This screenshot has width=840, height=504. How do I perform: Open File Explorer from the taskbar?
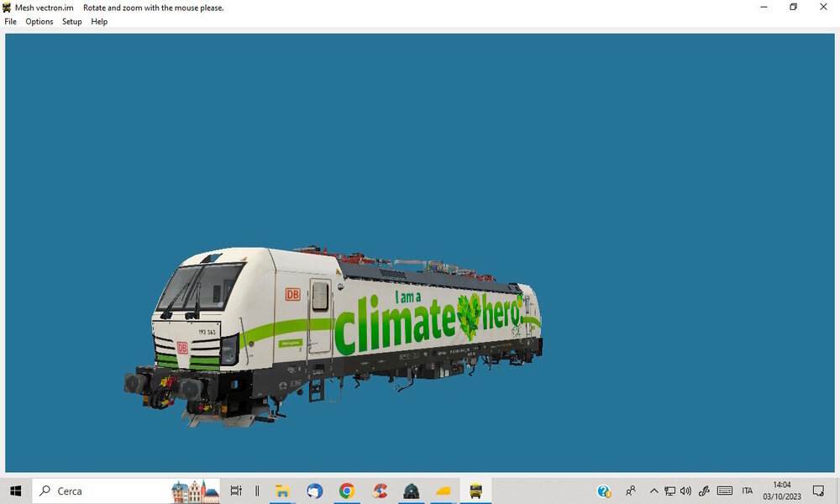(282, 491)
